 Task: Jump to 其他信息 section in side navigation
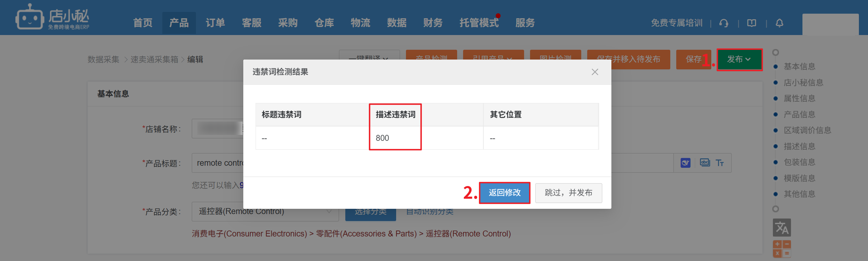click(x=800, y=194)
